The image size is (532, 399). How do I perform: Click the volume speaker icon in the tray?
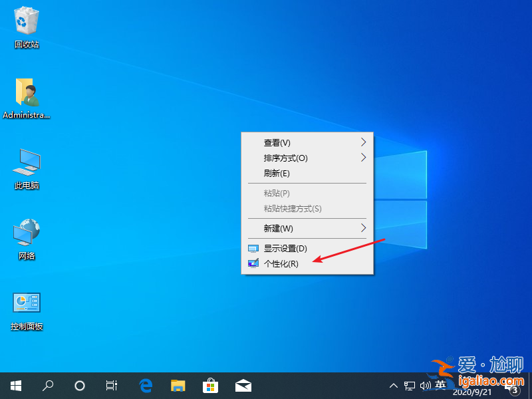[426, 385]
